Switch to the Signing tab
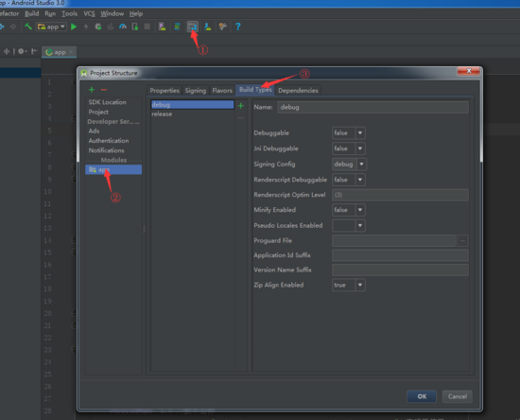 click(196, 90)
